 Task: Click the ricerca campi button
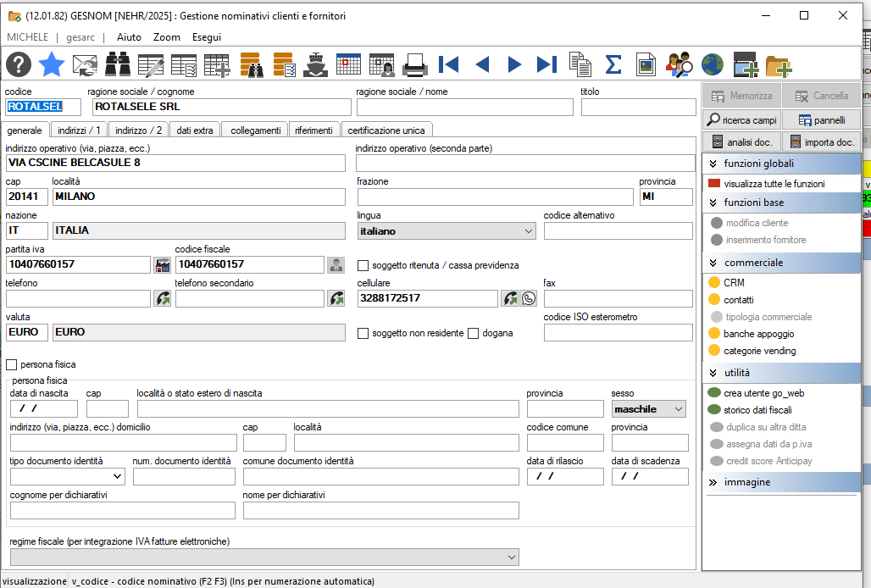742,120
